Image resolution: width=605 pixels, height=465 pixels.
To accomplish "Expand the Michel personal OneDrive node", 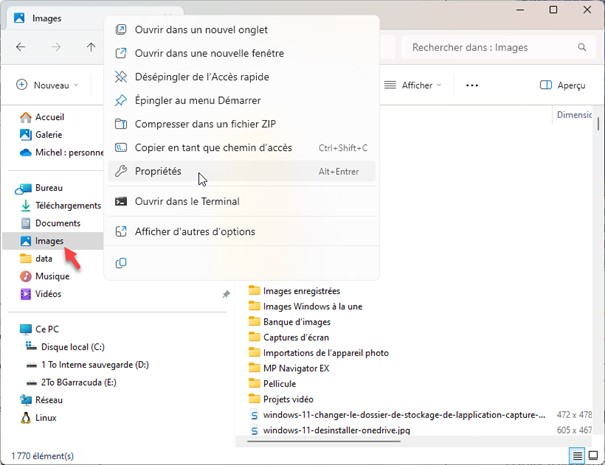I will pyautogui.click(x=8, y=153).
